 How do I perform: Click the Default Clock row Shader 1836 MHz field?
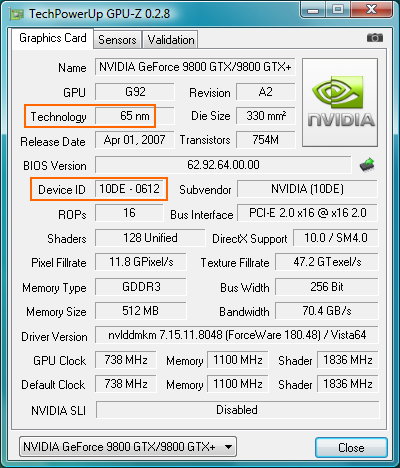click(x=348, y=384)
